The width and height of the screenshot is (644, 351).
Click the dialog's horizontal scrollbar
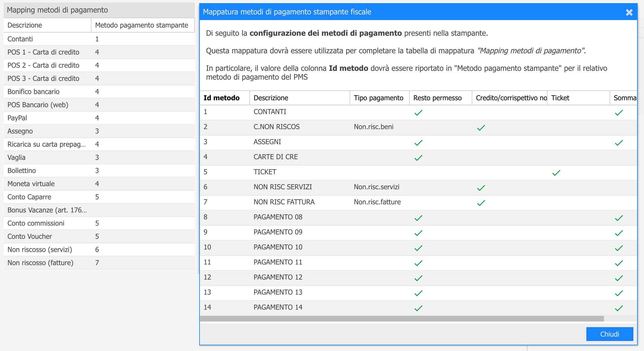point(402,319)
